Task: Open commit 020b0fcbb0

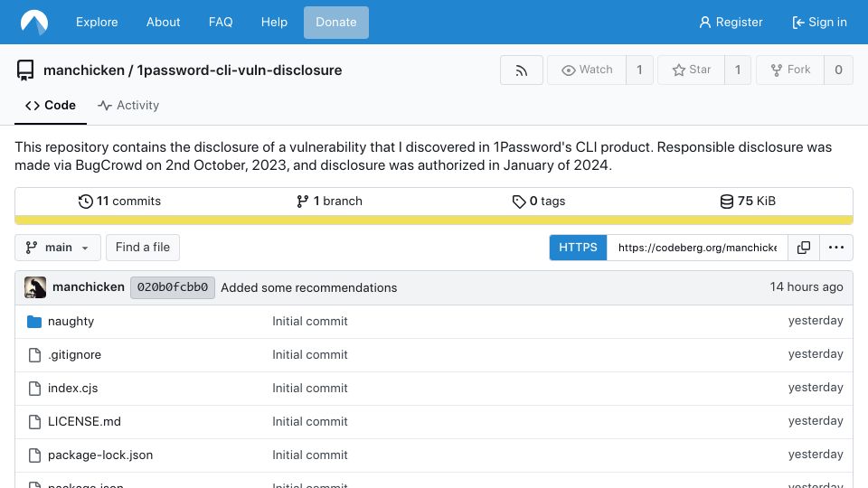Action: (173, 287)
